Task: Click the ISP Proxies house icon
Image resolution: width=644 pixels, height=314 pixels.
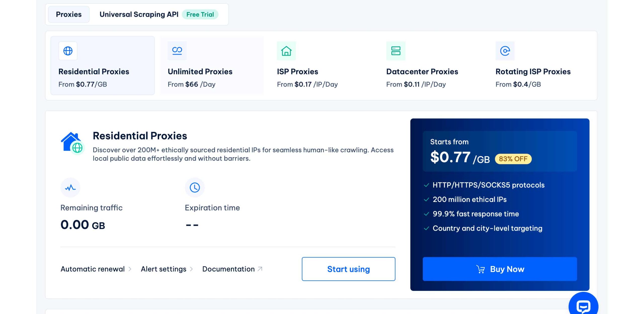Action: (286, 51)
